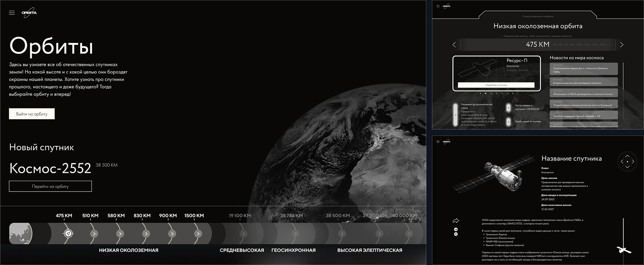Click arrow button beside 'Узнай, какой ты спутник'
This screenshot has height=265, width=644.
(508, 122)
